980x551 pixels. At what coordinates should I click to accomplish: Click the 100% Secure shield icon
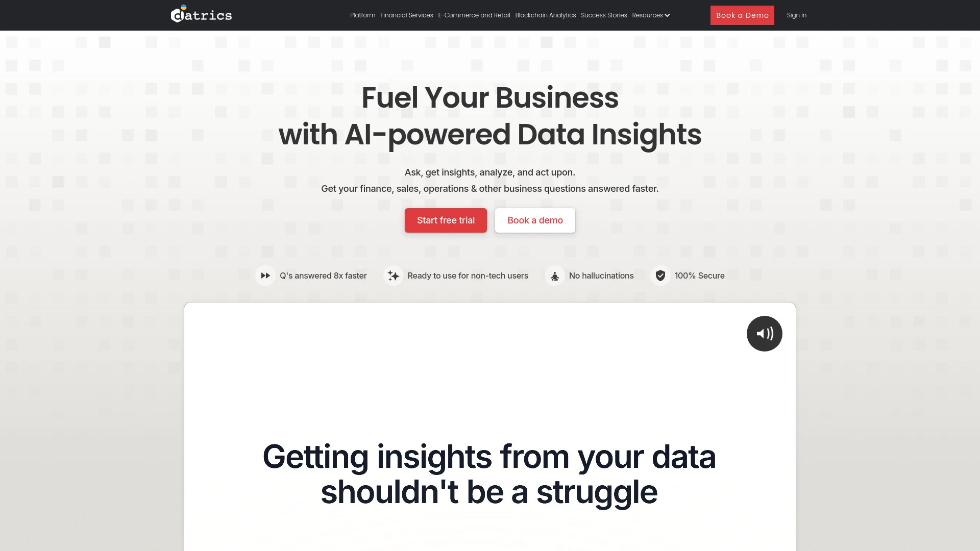(660, 275)
